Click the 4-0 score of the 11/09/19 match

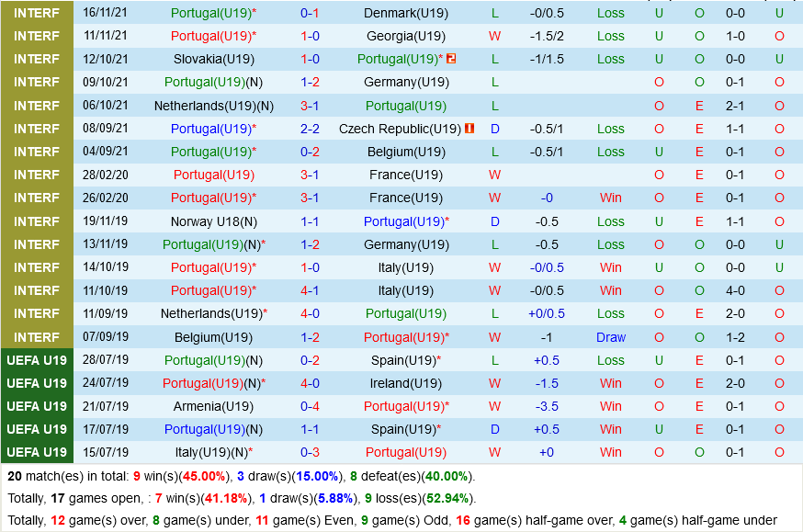pyautogui.click(x=310, y=314)
